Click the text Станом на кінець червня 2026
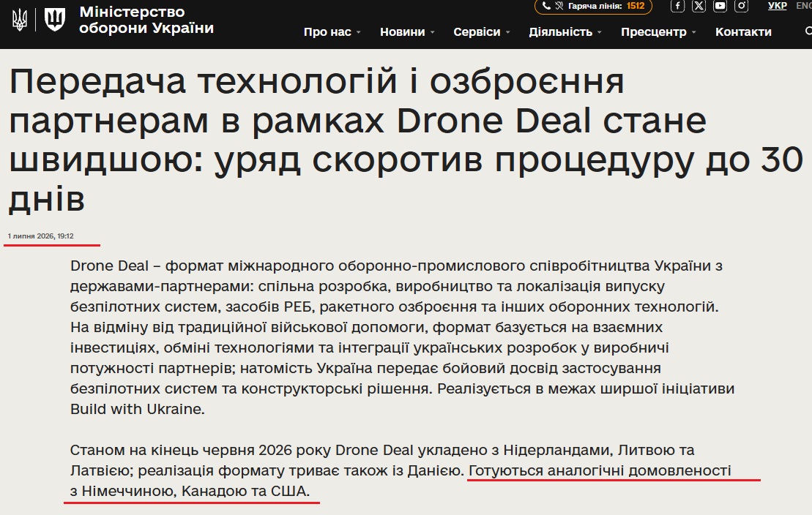812x515 pixels. (x=181, y=450)
